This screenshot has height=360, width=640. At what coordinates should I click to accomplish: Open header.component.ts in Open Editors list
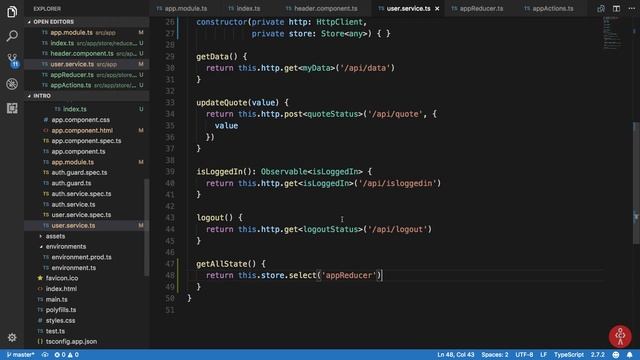tap(87, 53)
